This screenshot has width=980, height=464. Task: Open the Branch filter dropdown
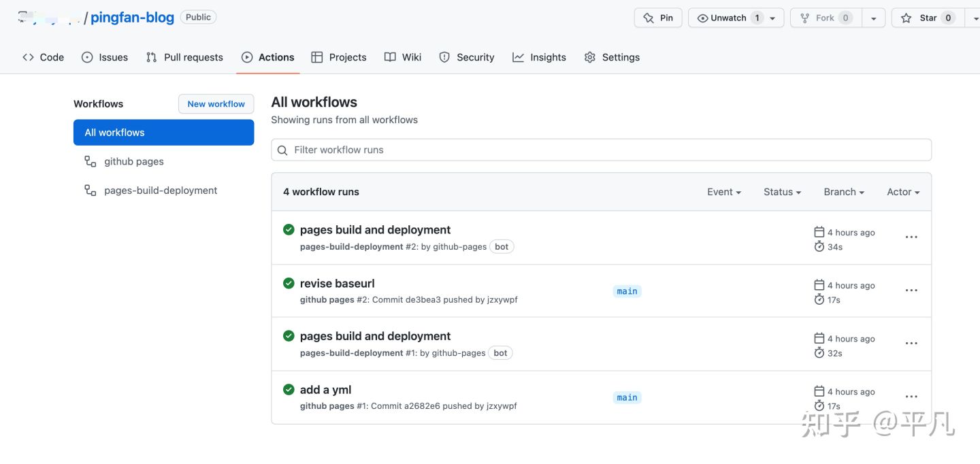(844, 192)
